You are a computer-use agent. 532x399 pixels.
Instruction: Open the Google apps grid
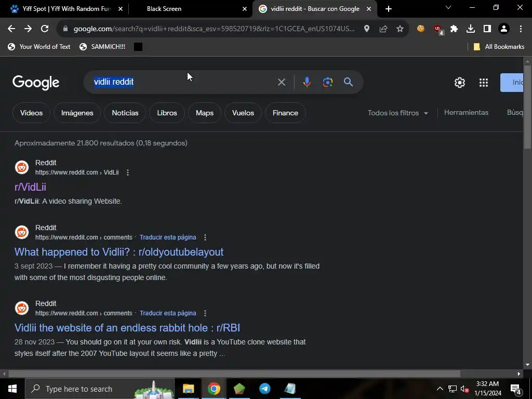click(484, 83)
